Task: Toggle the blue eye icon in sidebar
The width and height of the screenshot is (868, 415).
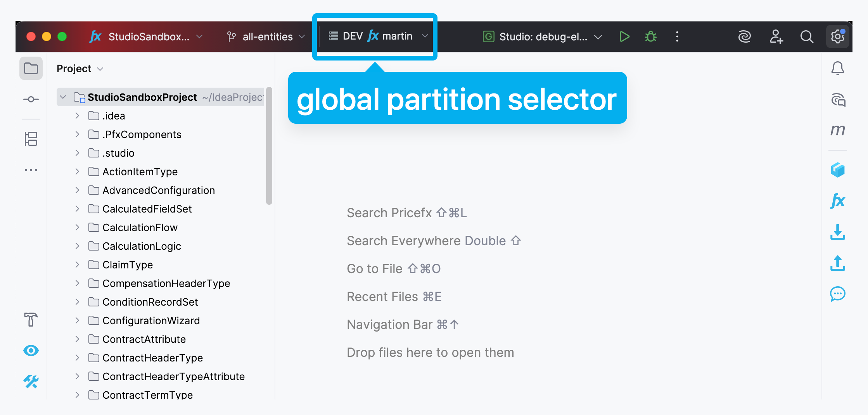Action: pyautogui.click(x=31, y=351)
